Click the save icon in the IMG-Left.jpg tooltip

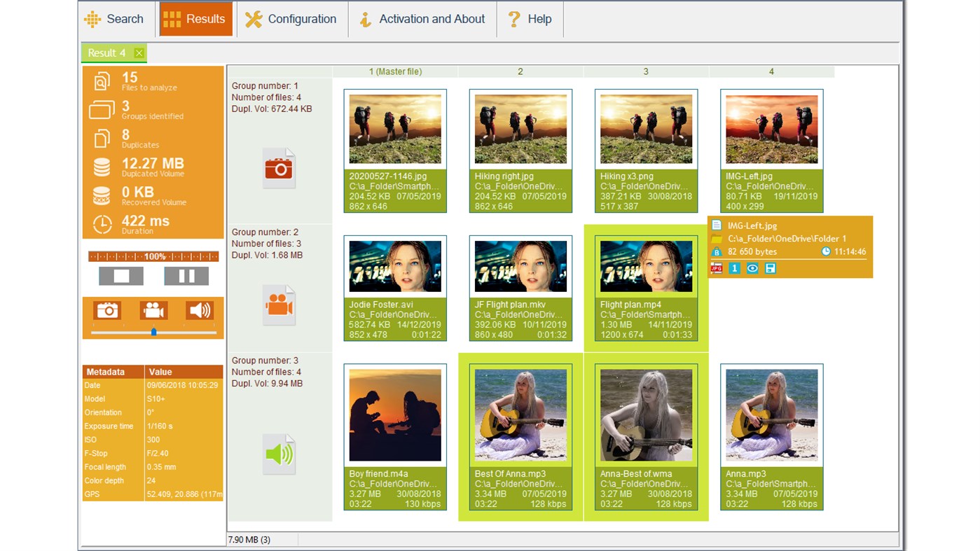(769, 267)
